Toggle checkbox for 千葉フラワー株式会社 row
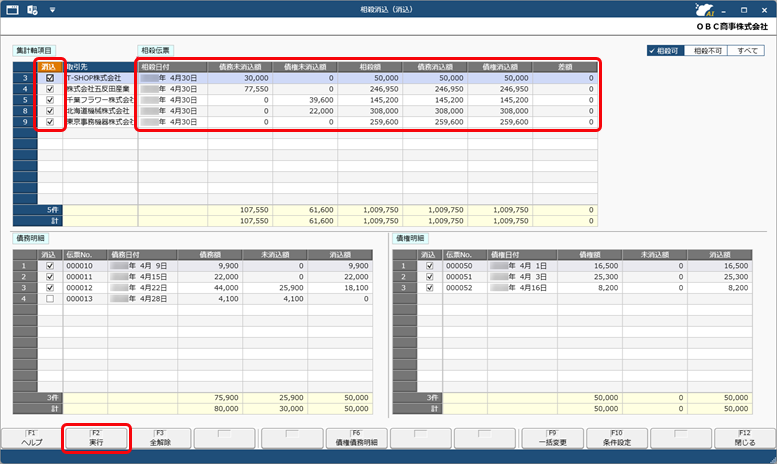The width and height of the screenshot is (777, 464). click(50, 100)
